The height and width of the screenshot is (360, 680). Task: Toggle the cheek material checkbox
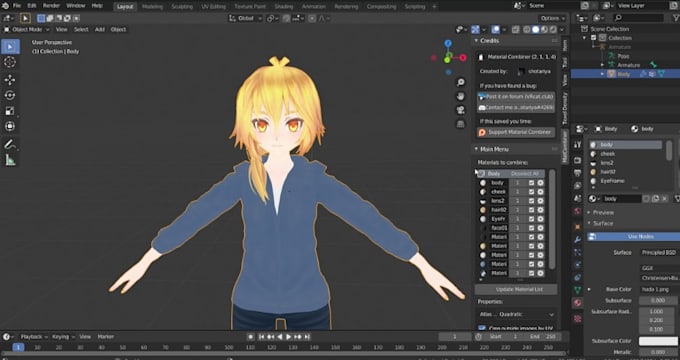pyautogui.click(x=531, y=192)
